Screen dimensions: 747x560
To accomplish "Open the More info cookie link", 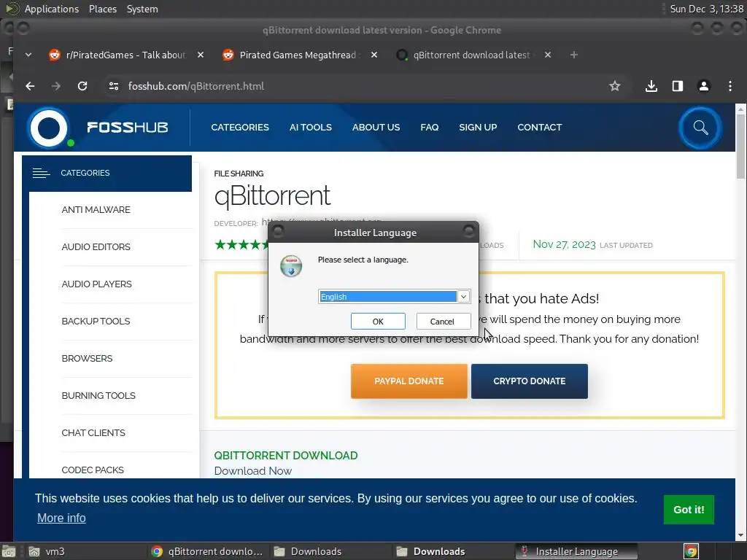I will pos(61,518).
